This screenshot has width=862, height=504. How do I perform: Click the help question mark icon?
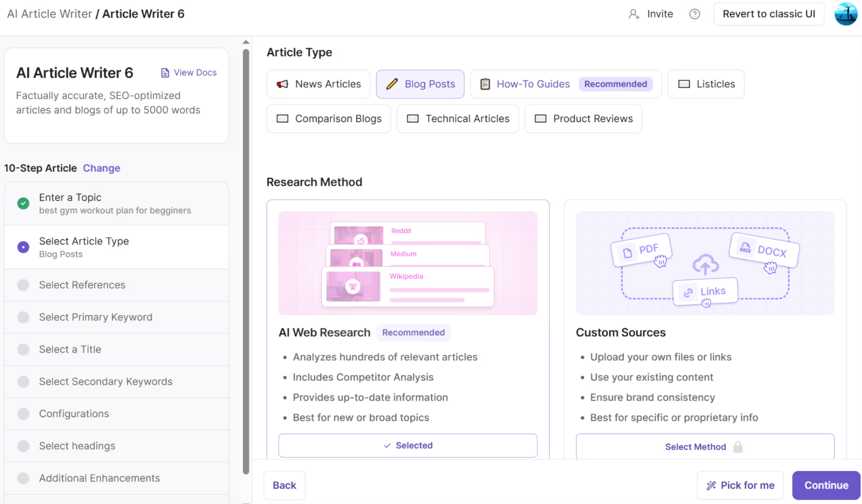coord(694,14)
